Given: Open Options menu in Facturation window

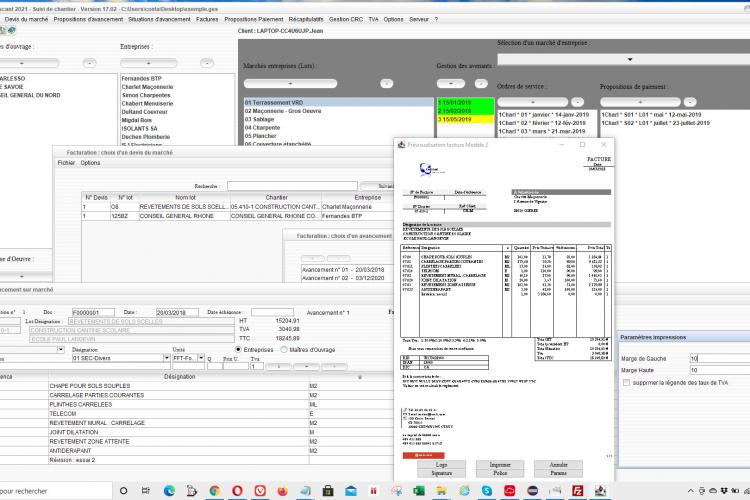Looking at the screenshot, I should 90,163.
